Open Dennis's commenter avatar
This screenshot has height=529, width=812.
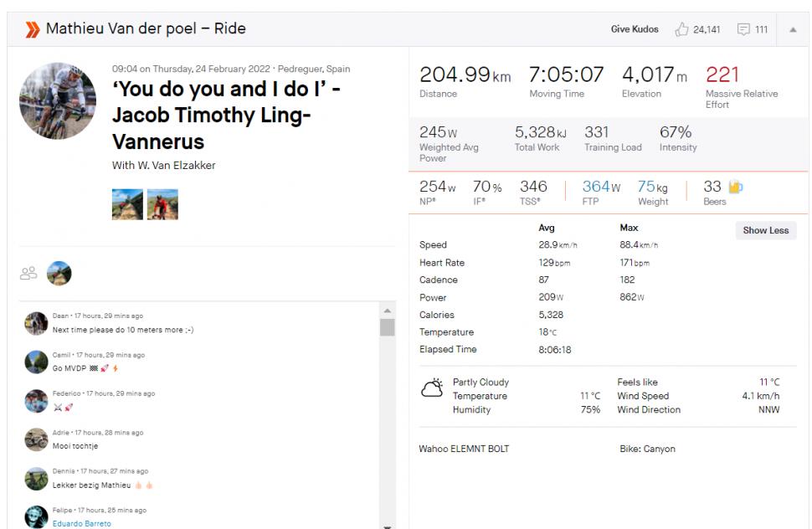36,479
